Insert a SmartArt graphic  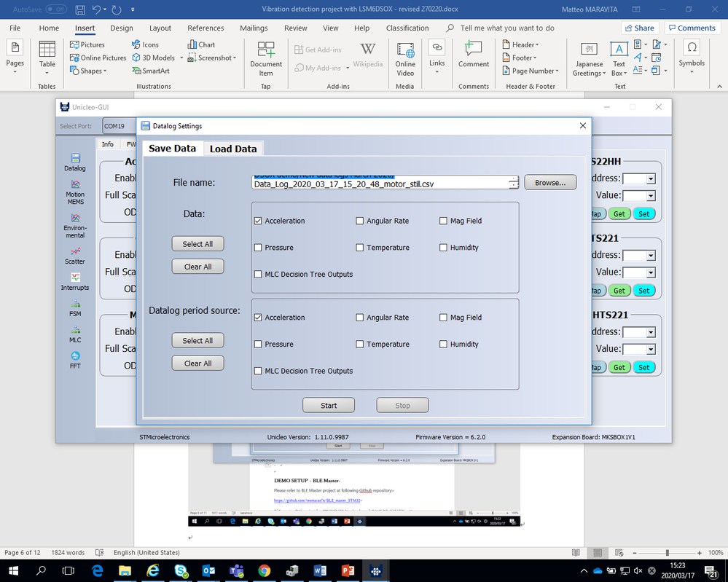(x=151, y=71)
